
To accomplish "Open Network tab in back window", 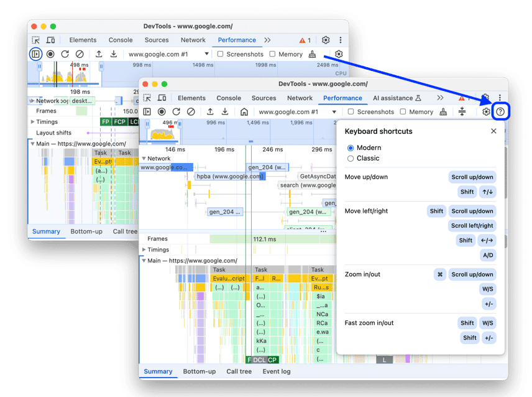I will click(x=193, y=40).
